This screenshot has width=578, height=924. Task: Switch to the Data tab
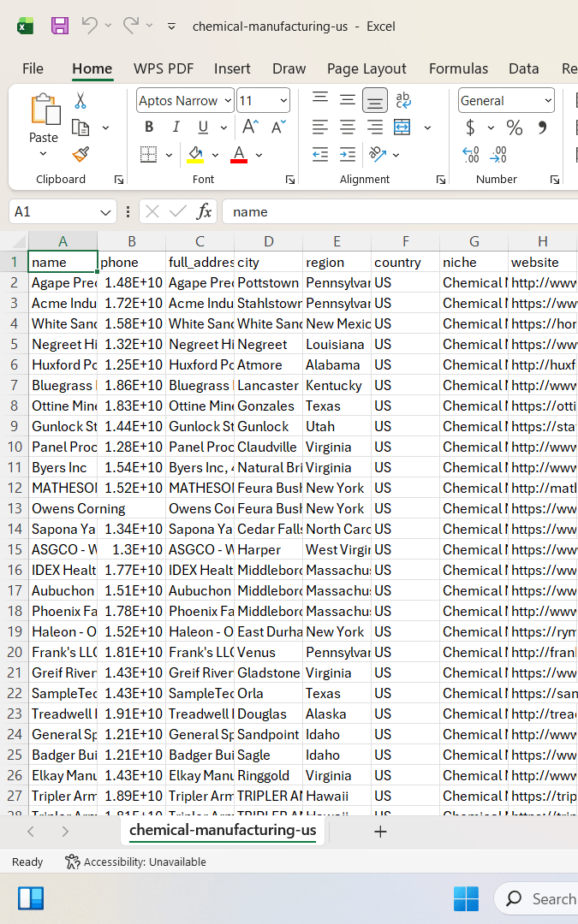tap(524, 69)
